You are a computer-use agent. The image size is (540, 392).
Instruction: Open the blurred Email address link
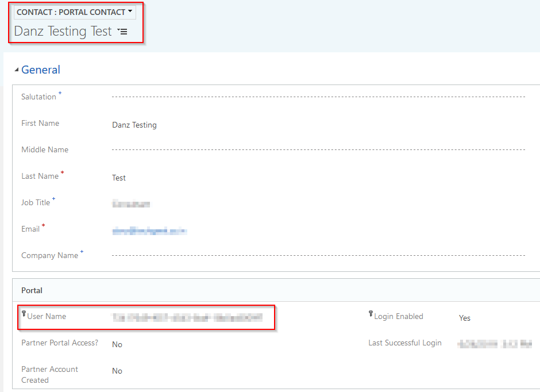(x=149, y=231)
